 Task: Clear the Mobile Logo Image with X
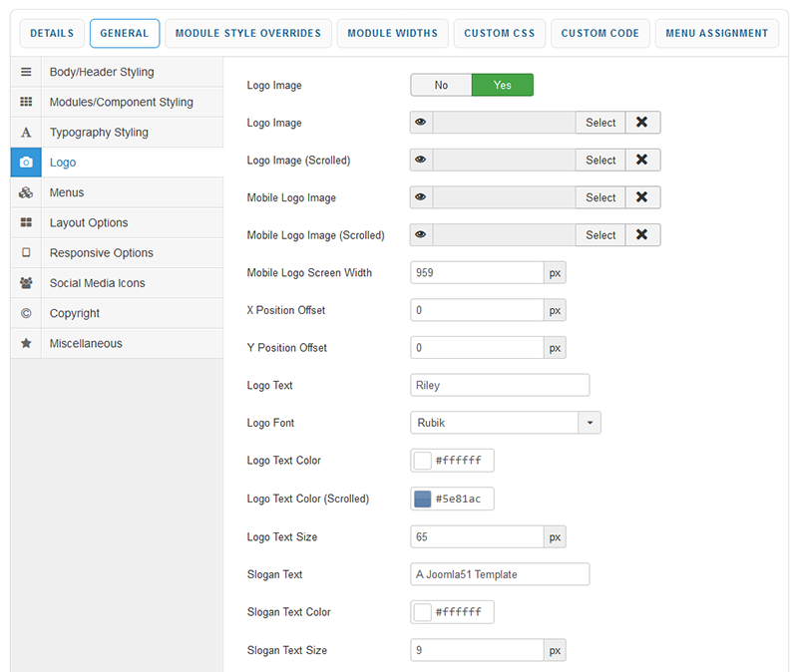pyautogui.click(x=642, y=197)
